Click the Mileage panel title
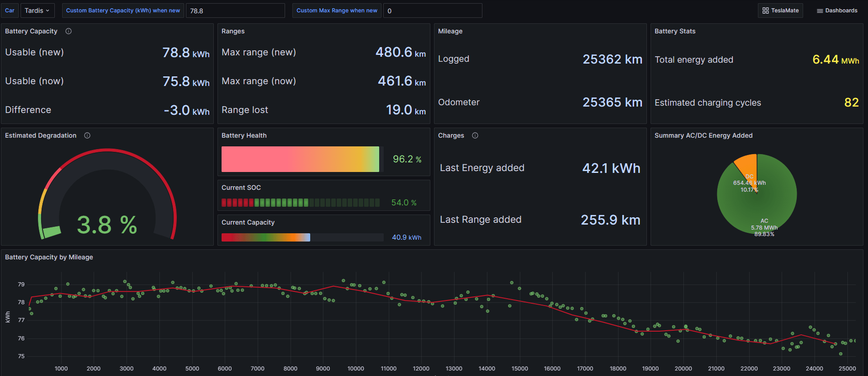868x376 pixels. pos(450,31)
